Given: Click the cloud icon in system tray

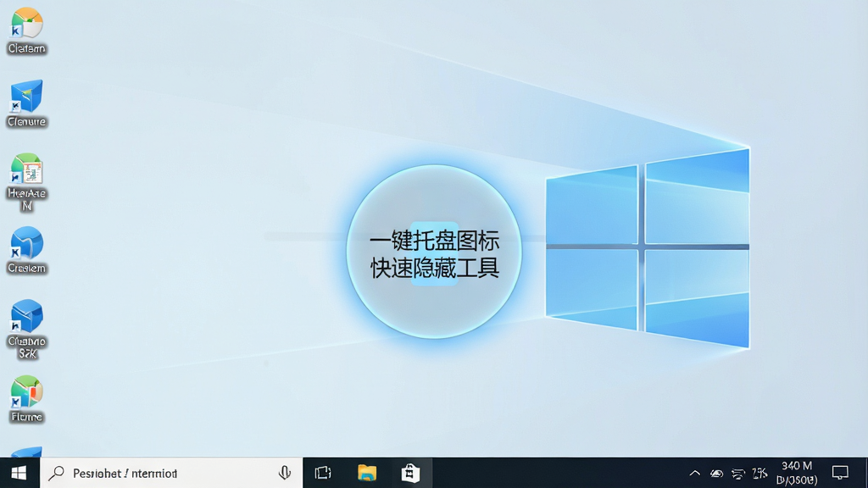Looking at the screenshot, I should (717, 474).
